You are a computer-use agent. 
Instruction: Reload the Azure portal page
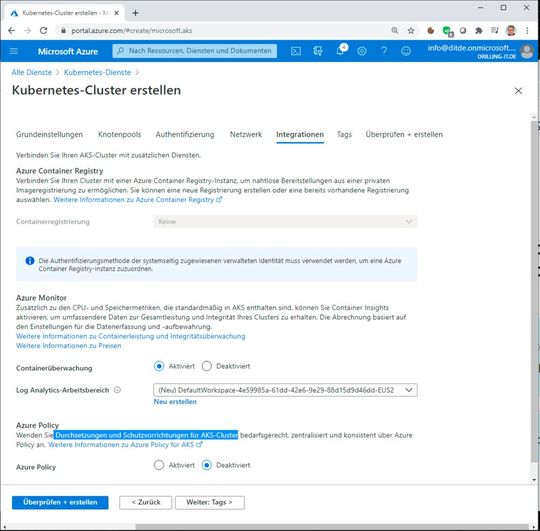coord(43,31)
